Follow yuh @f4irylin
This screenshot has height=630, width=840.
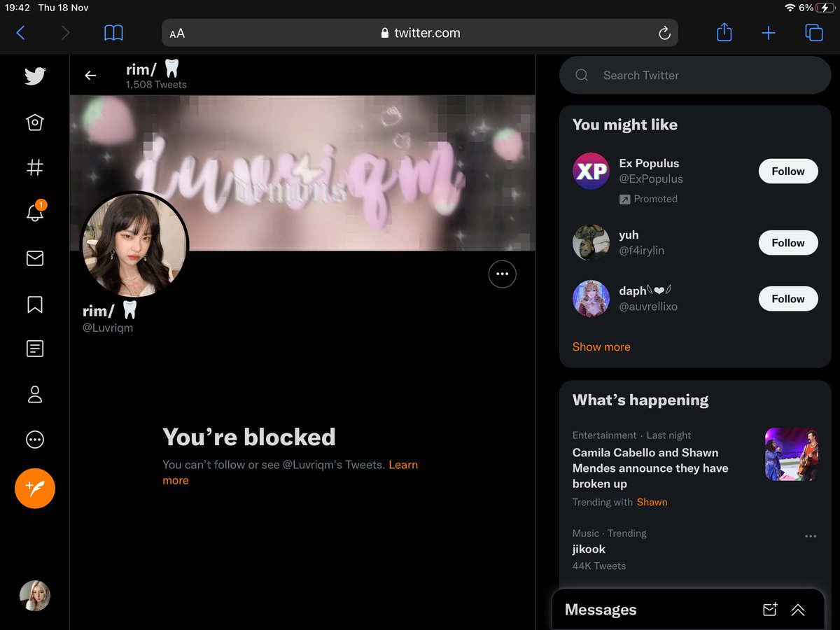[x=788, y=243]
